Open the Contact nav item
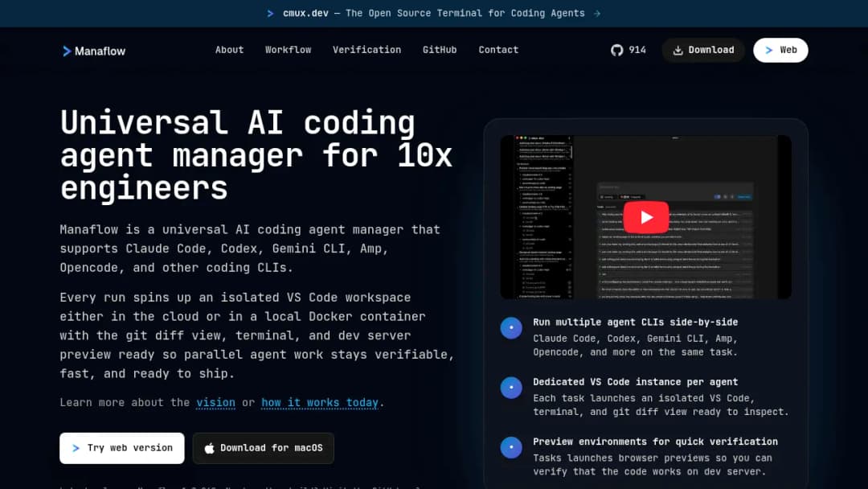868x489 pixels. (498, 50)
